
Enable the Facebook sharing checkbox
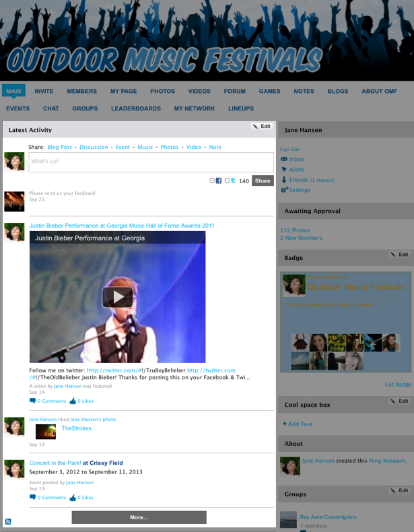pos(212,181)
